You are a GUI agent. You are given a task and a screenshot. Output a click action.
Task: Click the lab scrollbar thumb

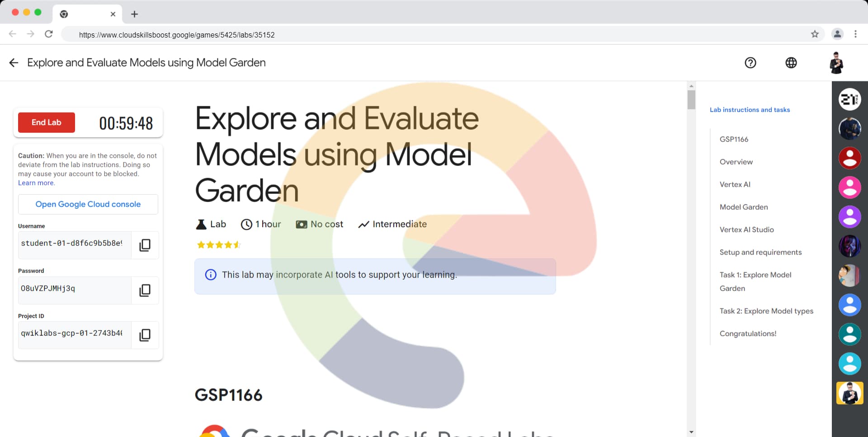(691, 100)
